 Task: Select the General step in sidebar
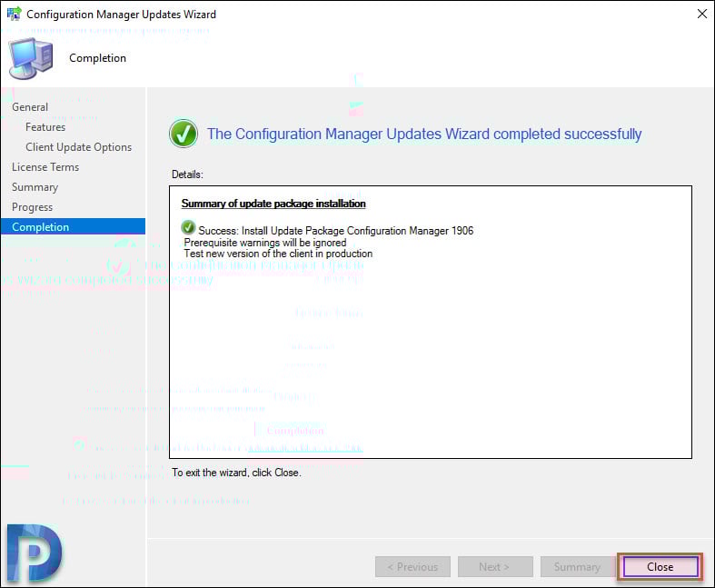click(x=30, y=107)
